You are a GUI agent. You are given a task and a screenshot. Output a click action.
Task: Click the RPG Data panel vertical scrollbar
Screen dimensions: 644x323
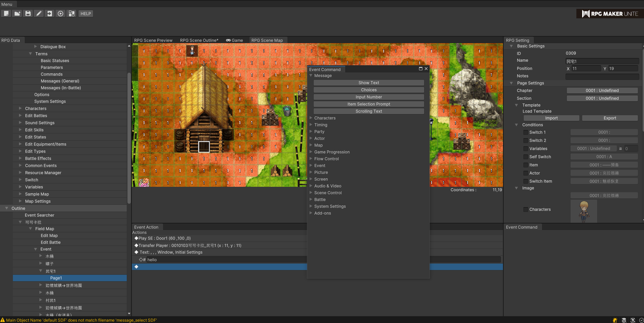tap(129, 138)
